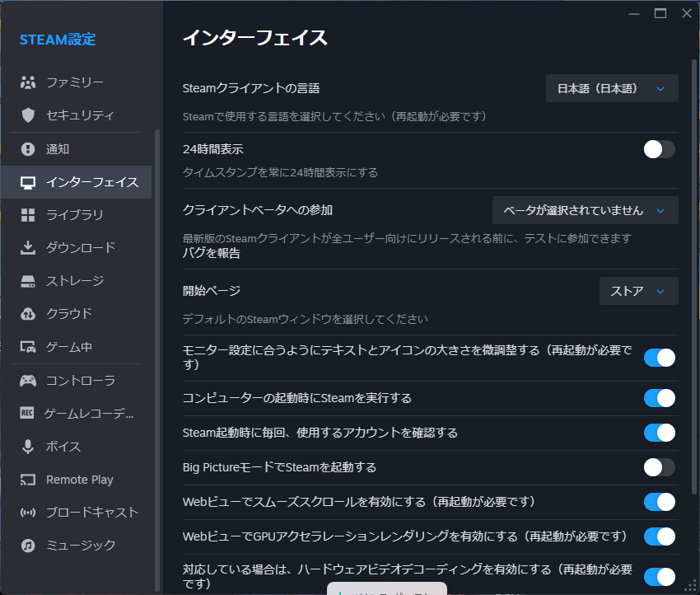Toggle Webビュー スムーズスクロール switch

660,502
